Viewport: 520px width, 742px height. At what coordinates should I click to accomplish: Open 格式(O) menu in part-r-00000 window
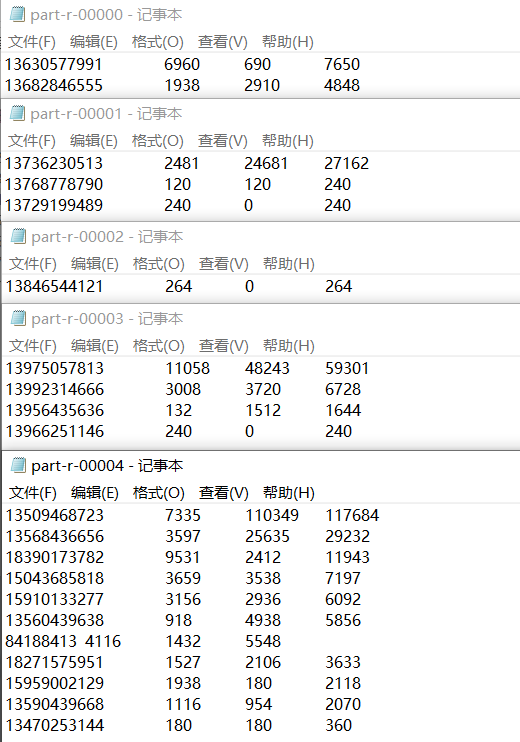(158, 42)
